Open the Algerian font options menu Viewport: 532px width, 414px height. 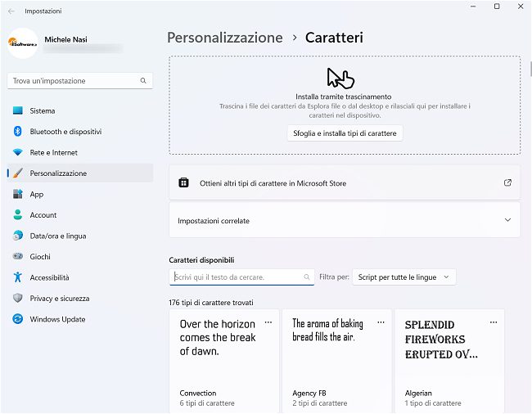(x=494, y=322)
